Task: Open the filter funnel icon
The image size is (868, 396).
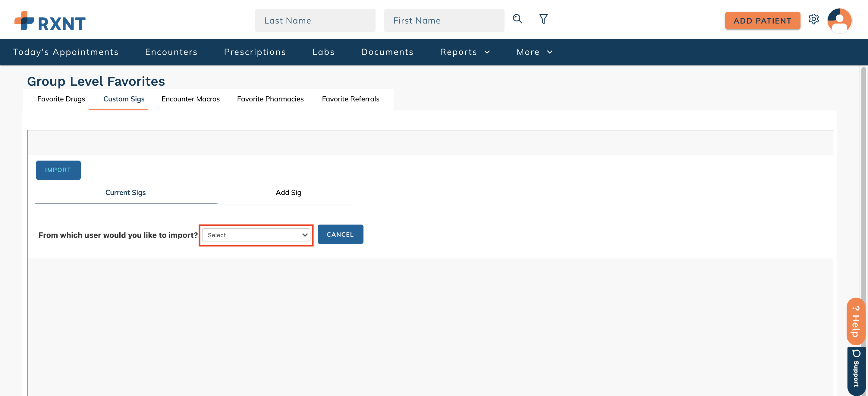Action: coord(543,19)
